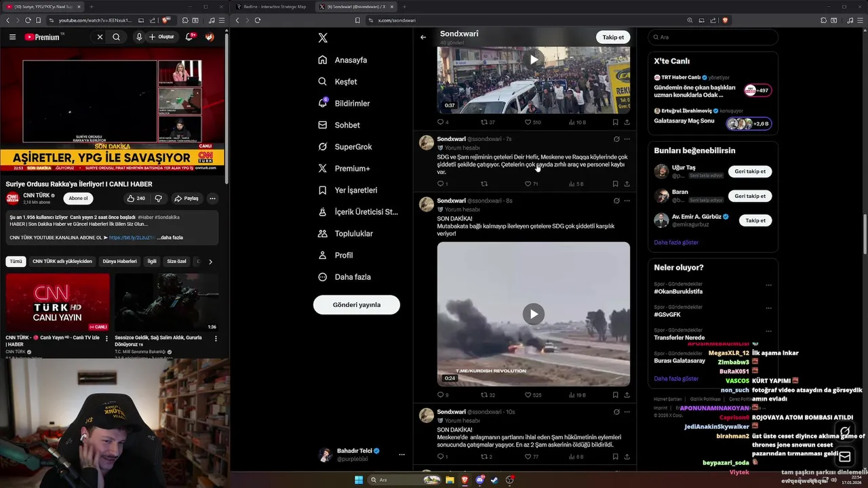Play the crowd video at top of timeline
The height and width of the screenshot is (488, 868).
coord(534,60)
